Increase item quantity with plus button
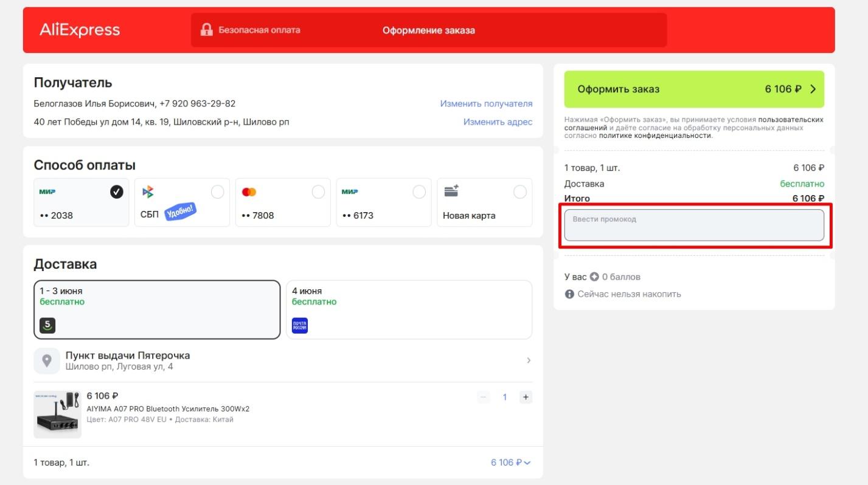Viewport: 868px width, 485px height. click(x=526, y=397)
